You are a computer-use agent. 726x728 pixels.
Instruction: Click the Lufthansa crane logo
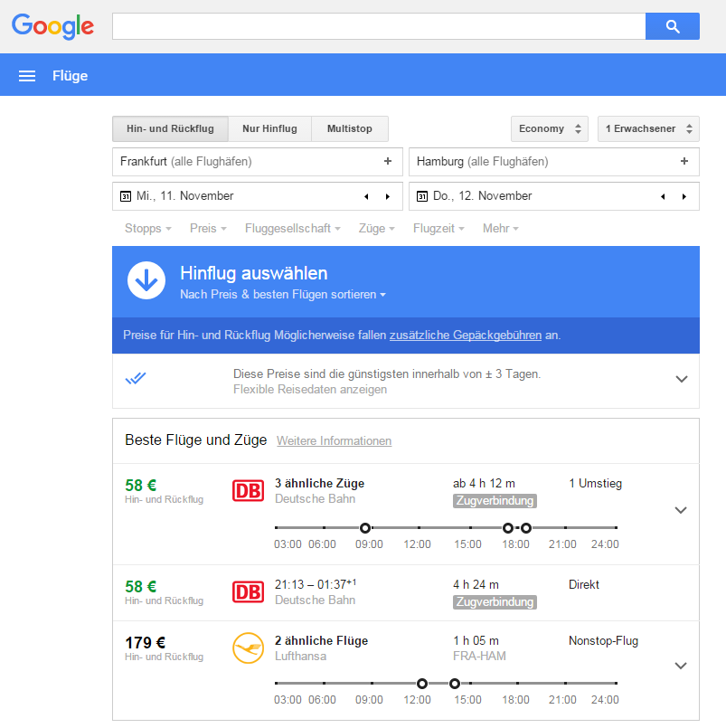pyautogui.click(x=249, y=648)
